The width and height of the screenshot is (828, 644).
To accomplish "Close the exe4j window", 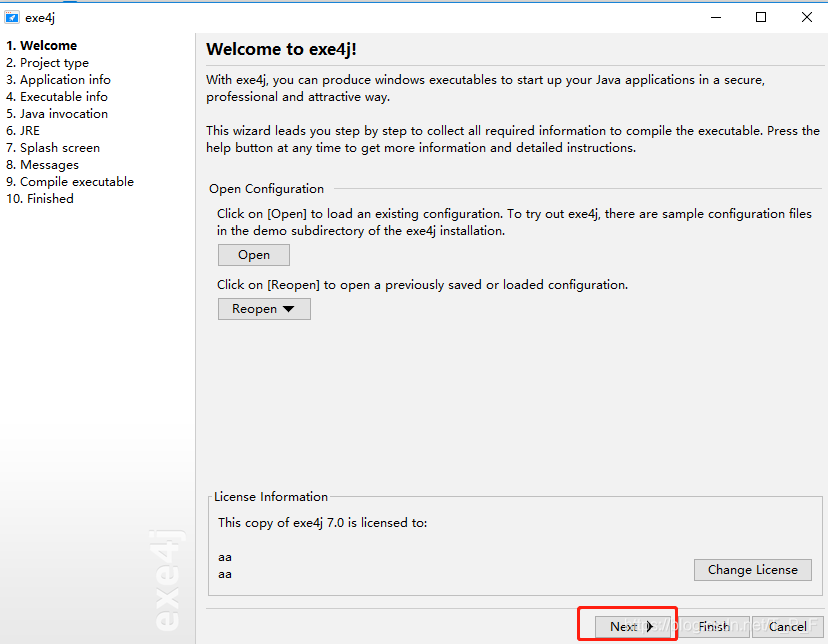I will point(807,17).
